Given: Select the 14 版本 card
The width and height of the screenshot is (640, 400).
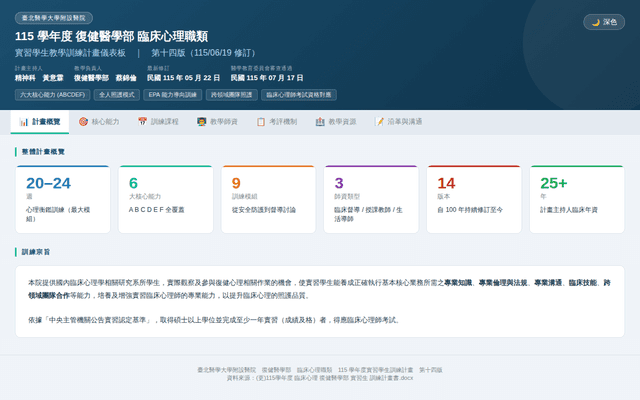Looking at the screenshot, I should 474,199.
